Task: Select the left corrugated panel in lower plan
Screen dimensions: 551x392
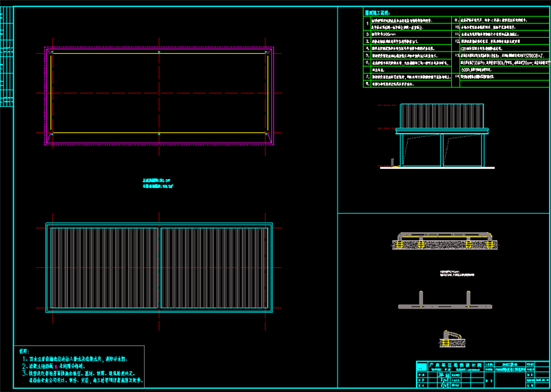Action: tap(105, 268)
